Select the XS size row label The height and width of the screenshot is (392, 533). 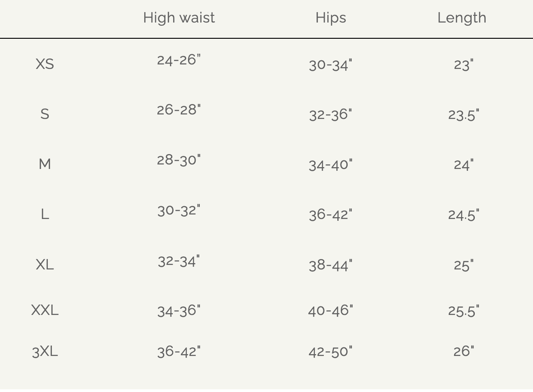45,64
